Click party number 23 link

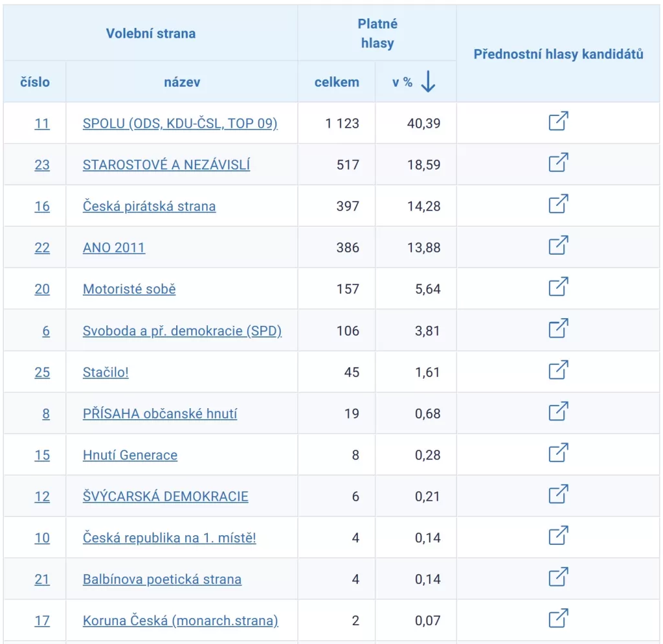tap(42, 165)
